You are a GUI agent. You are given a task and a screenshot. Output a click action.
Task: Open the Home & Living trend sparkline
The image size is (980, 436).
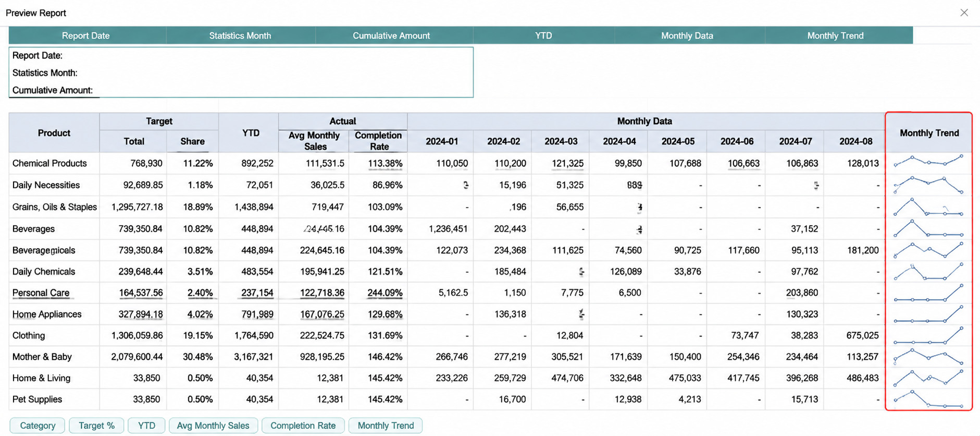coord(928,378)
